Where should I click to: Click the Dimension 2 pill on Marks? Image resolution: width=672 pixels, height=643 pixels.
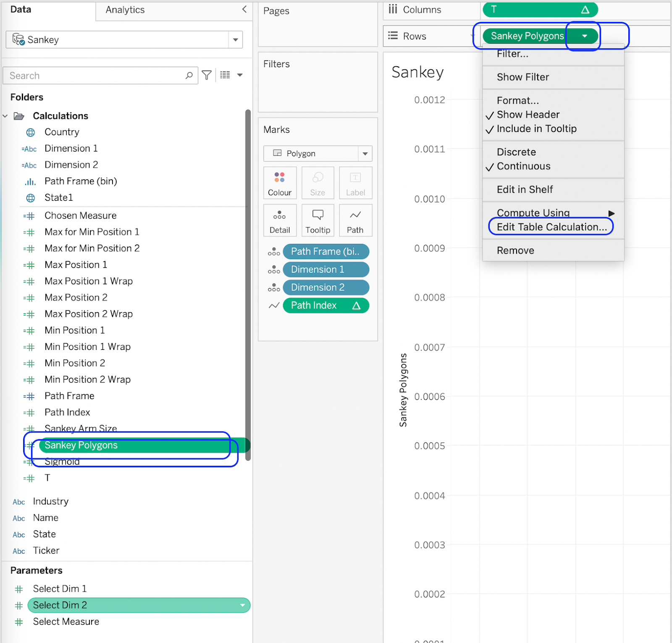tap(326, 288)
